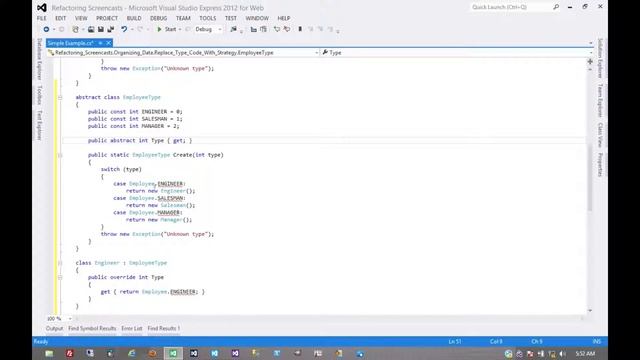Collapse the abstract class EmployeeType outline
Screen dimensions: 640x360
point(60,97)
